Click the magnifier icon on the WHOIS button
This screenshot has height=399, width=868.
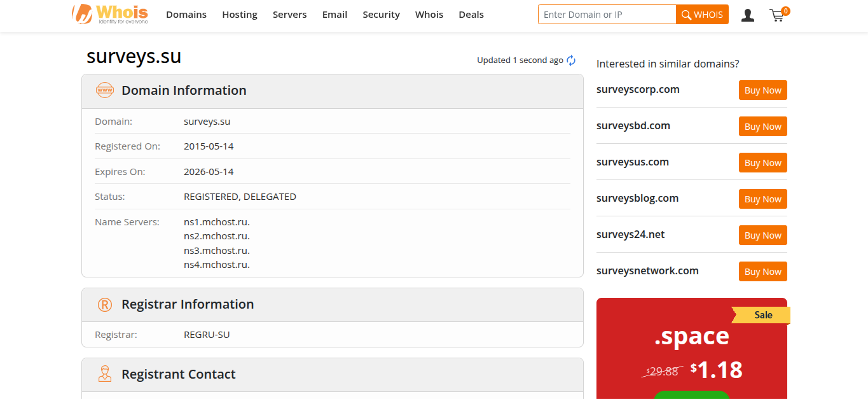pyautogui.click(x=687, y=14)
